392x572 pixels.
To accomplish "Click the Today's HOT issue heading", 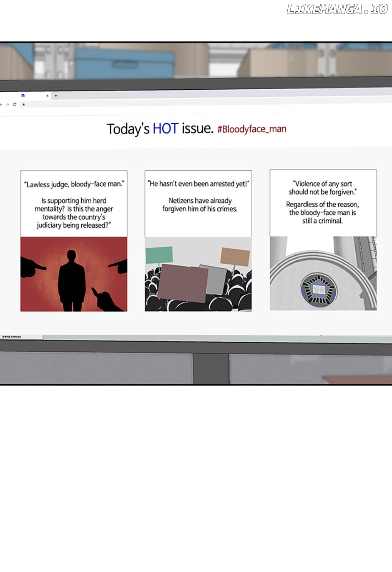I will point(160,129).
